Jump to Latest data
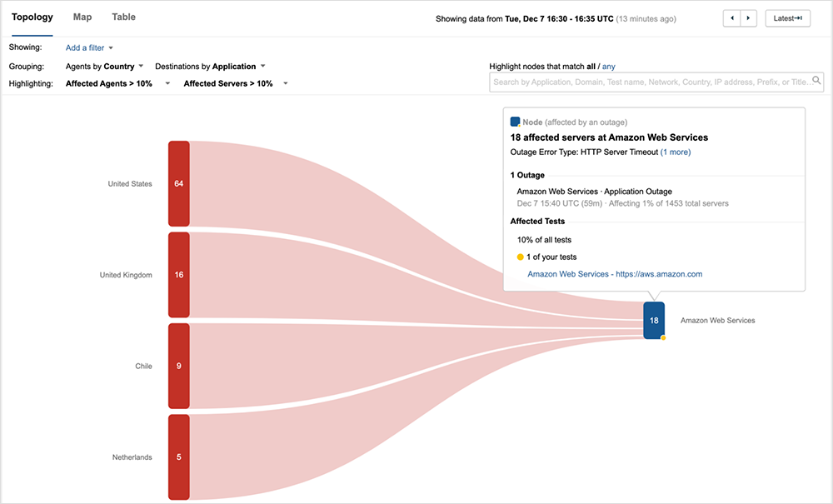Viewport: 833px width, 504px height. (787, 17)
